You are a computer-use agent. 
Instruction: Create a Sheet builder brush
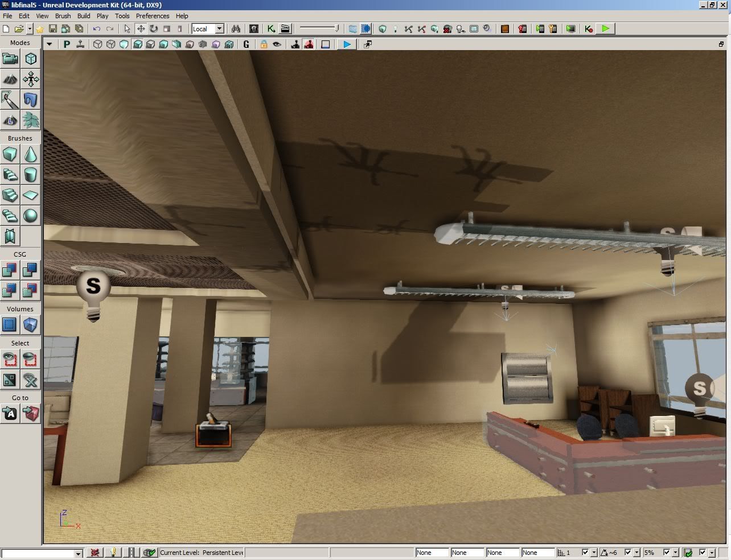click(x=30, y=195)
